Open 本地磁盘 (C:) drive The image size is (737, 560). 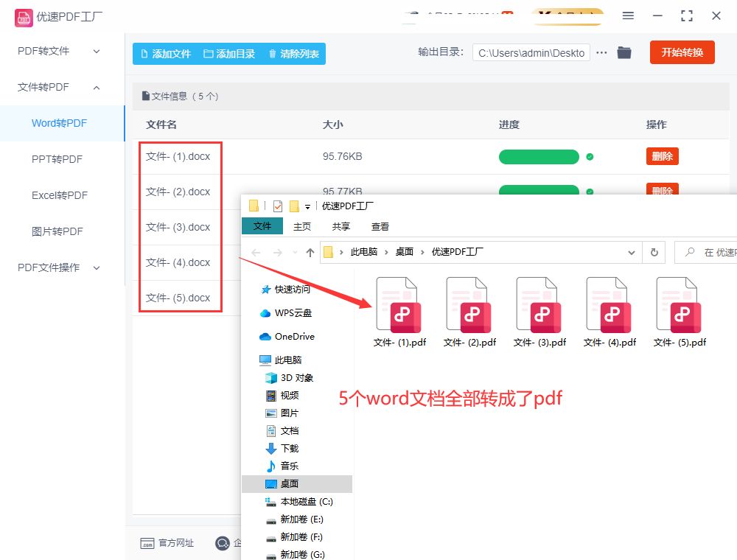(x=299, y=502)
